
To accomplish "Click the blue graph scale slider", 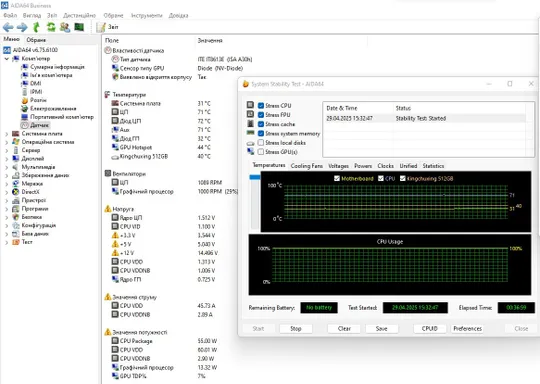I will pos(255,177).
